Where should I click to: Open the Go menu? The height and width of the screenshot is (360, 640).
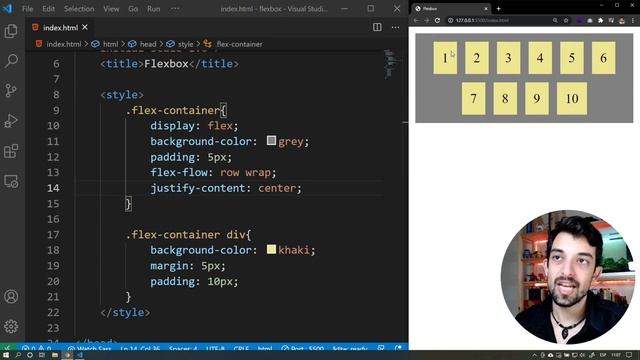point(133,9)
